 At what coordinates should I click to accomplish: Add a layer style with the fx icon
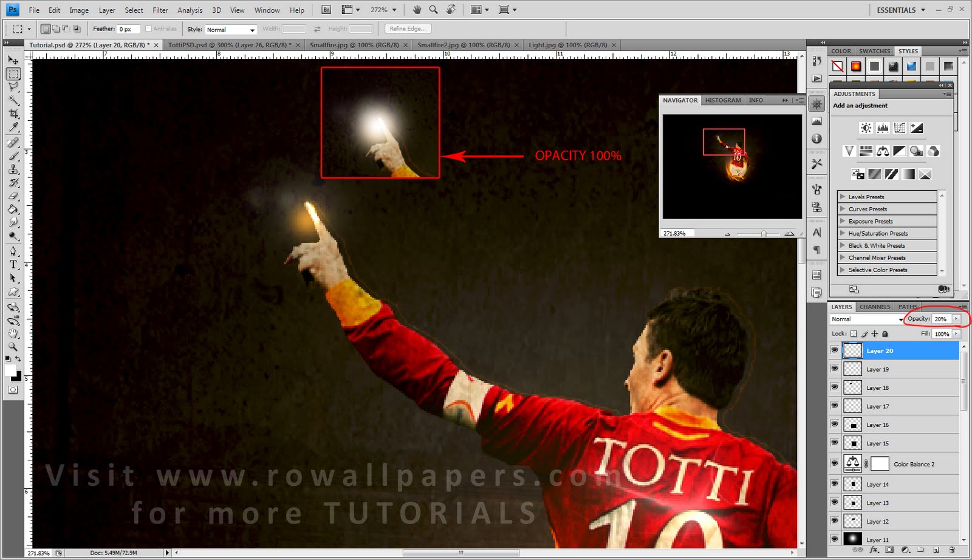click(x=874, y=550)
